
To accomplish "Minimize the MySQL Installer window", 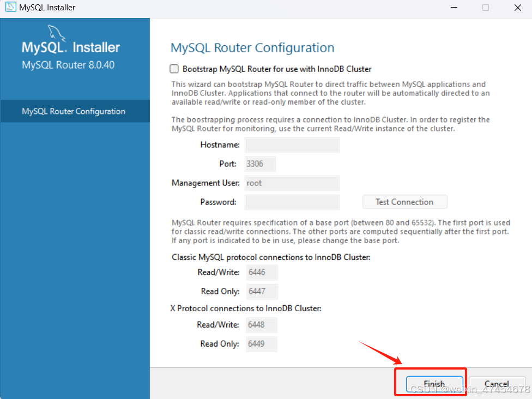I will tap(454, 8).
